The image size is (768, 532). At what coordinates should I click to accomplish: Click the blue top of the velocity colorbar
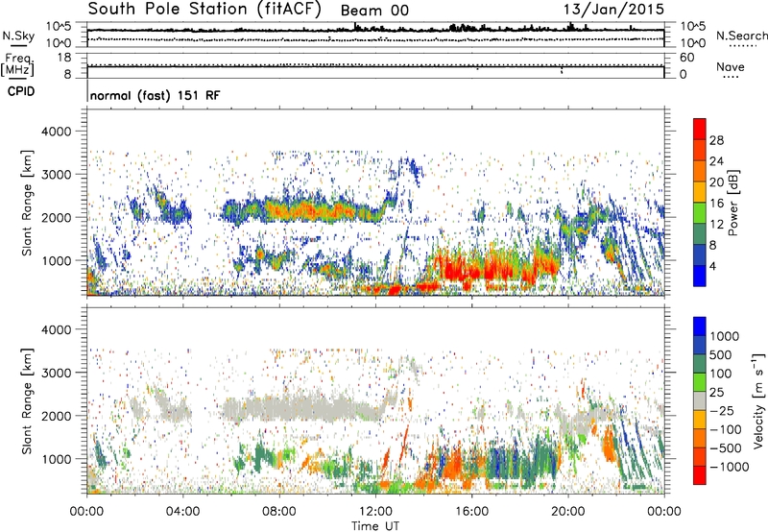pos(700,326)
